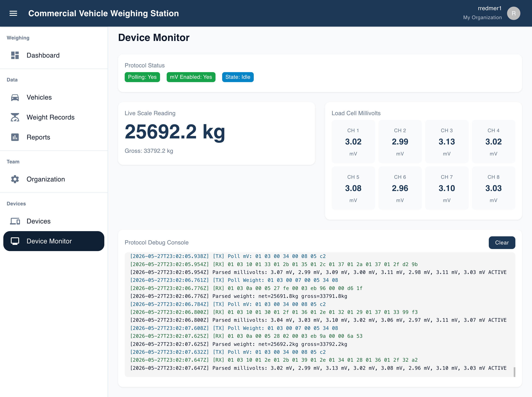The height and width of the screenshot is (397, 532).
Task: Navigate to Reports
Action: click(x=54, y=137)
